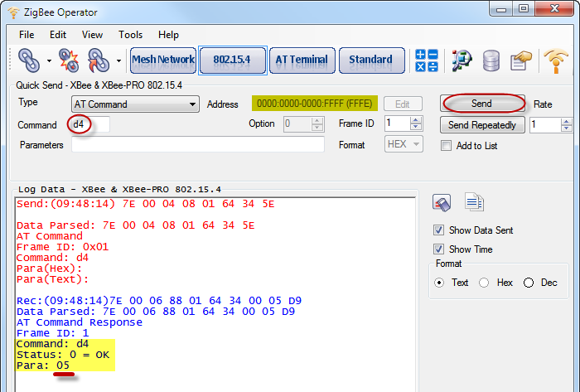The image size is (580, 392).
Task: Click the orange wireless signal icon
Action: point(556,60)
